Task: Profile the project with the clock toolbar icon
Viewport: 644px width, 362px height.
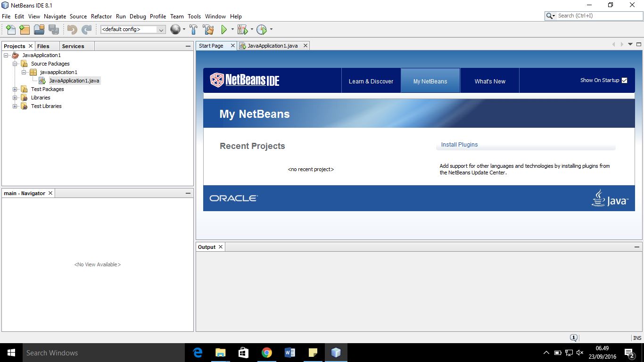Action: 263,29
